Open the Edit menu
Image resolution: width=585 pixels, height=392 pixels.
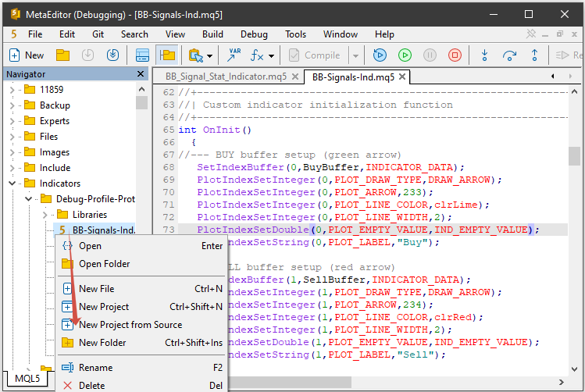(x=67, y=34)
